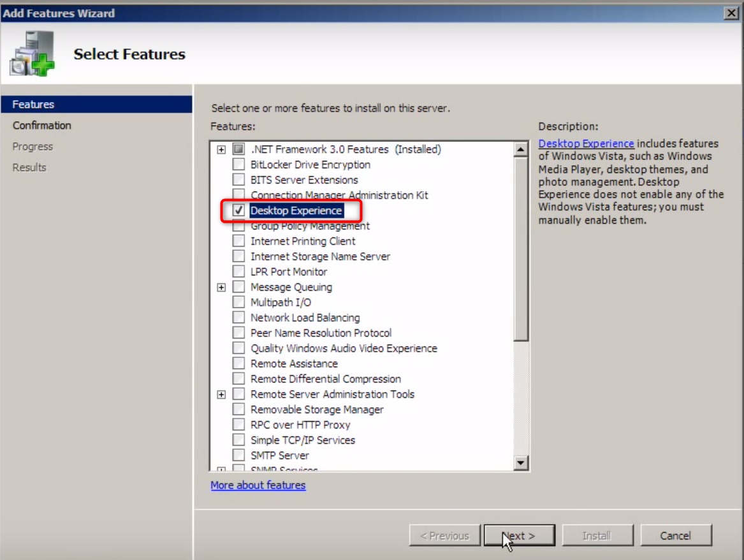Enable the BitLocker Drive Encryption checkbox

(x=239, y=165)
